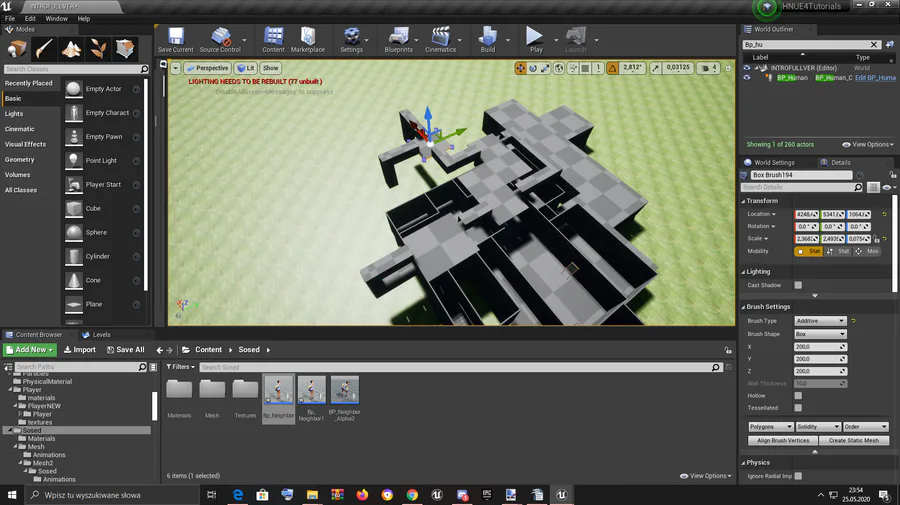The height and width of the screenshot is (505, 900).
Task: Open the Settings toolbar icon
Action: pos(351,40)
